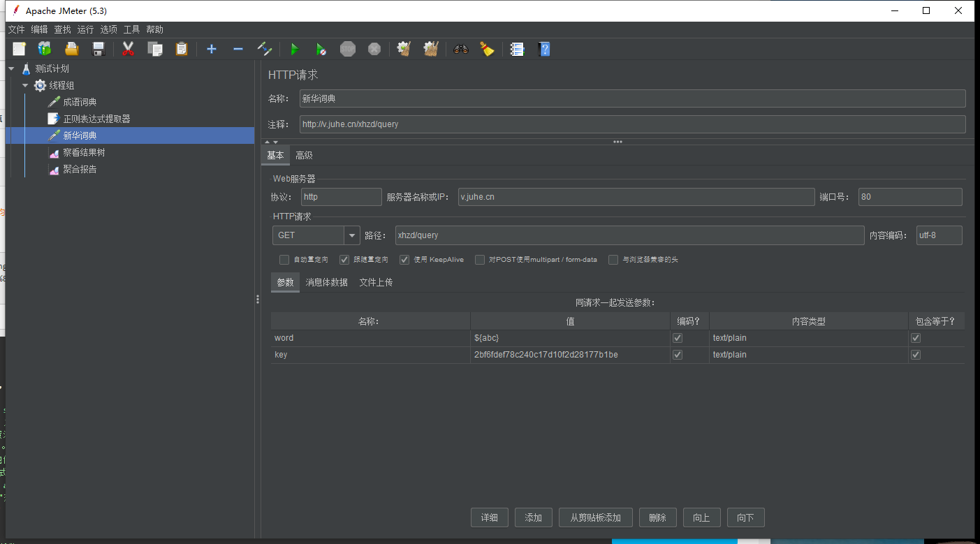The height and width of the screenshot is (544, 980).
Task: Toggle 编码 checkbox for key row
Action: (677, 355)
